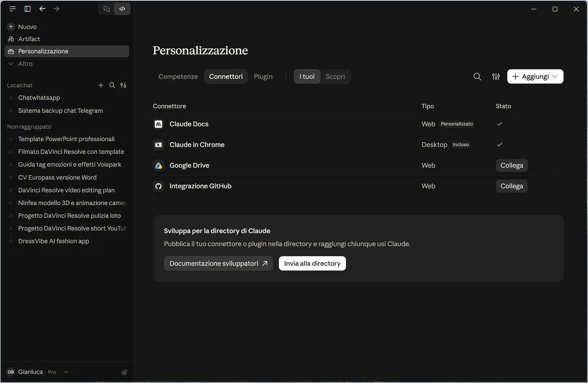
Task: Go forward with the right arrow
Action: coord(56,9)
